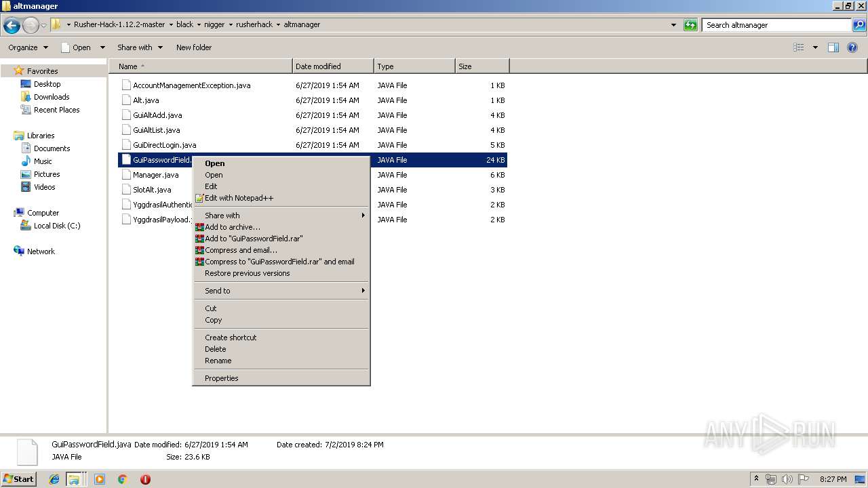
Task: Select Manager.java file icon
Action: pyautogui.click(x=125, y=175)
